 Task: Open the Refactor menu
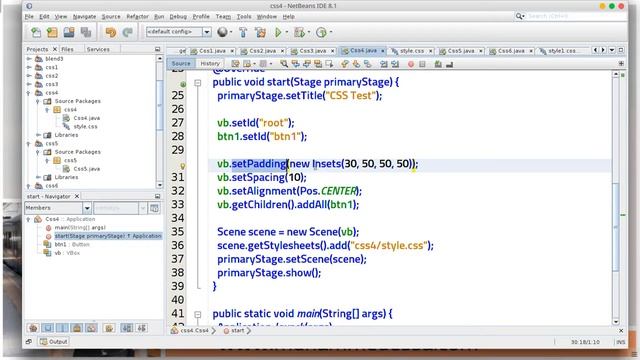(137, 16)
